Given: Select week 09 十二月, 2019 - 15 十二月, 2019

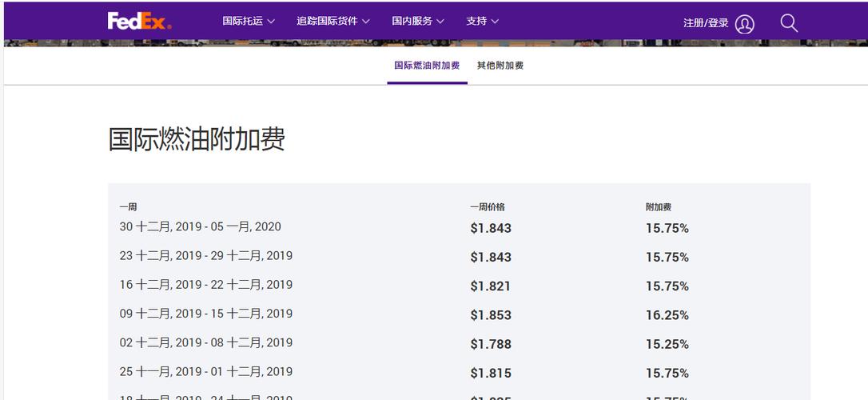Looking at the screenshot, I should tap(206, 314).
